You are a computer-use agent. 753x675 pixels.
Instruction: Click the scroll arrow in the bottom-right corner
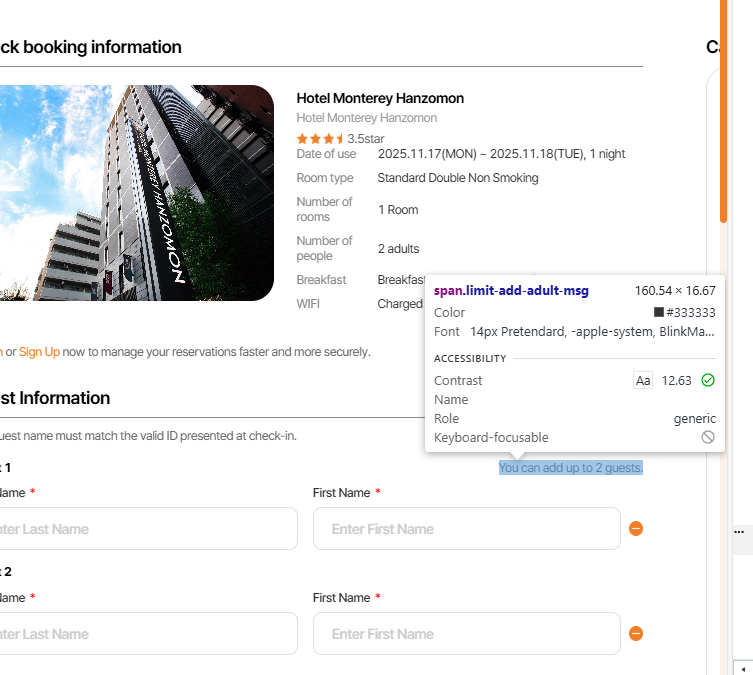[x=742, y=668]
